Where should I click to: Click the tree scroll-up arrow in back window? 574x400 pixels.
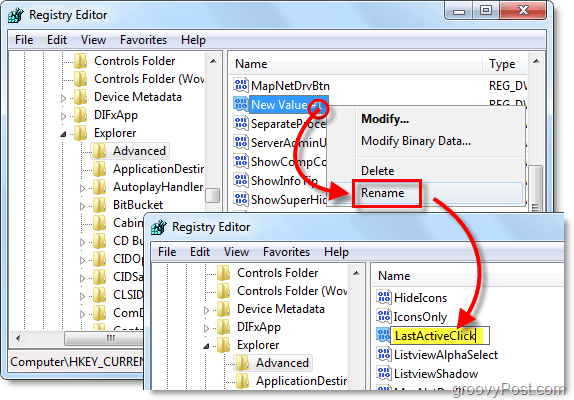tap(213, 61)
